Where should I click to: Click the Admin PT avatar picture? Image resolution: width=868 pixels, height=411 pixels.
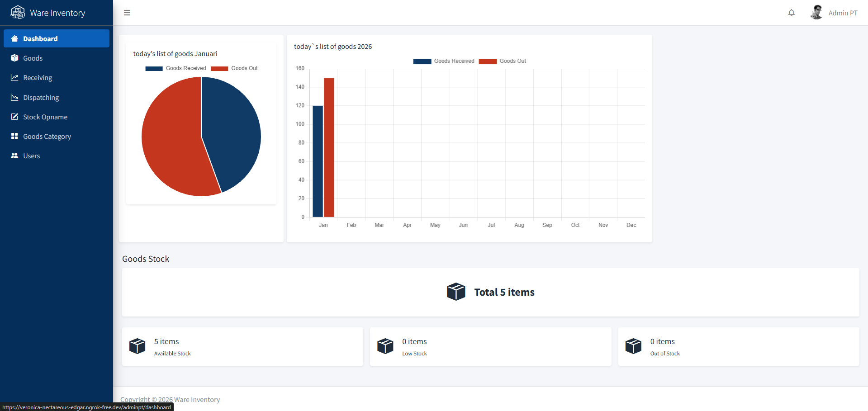(x=816, y=13)
